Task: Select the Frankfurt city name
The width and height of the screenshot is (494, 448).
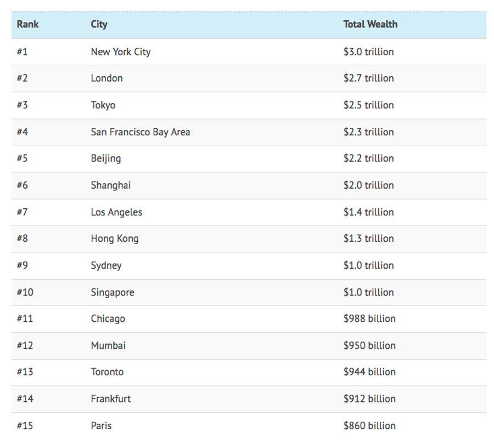Action: [x=110, y=399]
